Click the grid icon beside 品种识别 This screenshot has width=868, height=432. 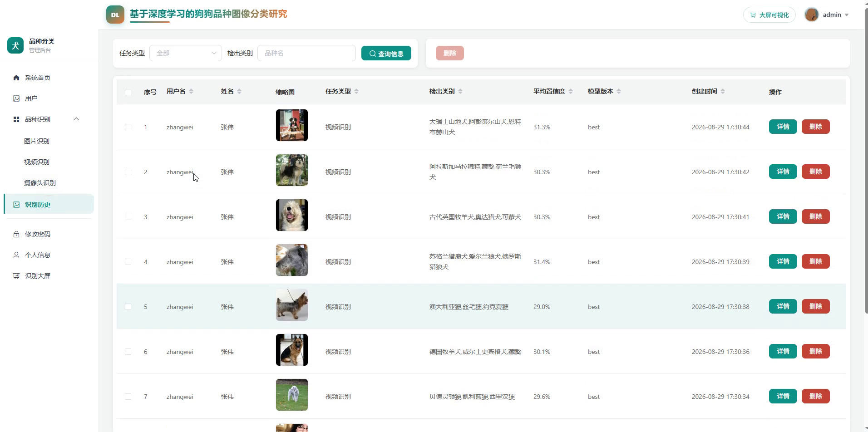point(16,119)
